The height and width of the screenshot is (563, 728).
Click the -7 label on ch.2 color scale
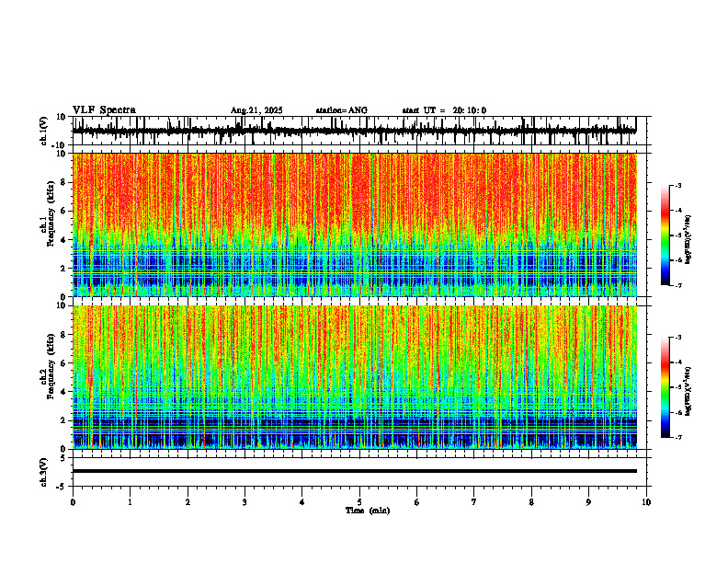[678, 437]
